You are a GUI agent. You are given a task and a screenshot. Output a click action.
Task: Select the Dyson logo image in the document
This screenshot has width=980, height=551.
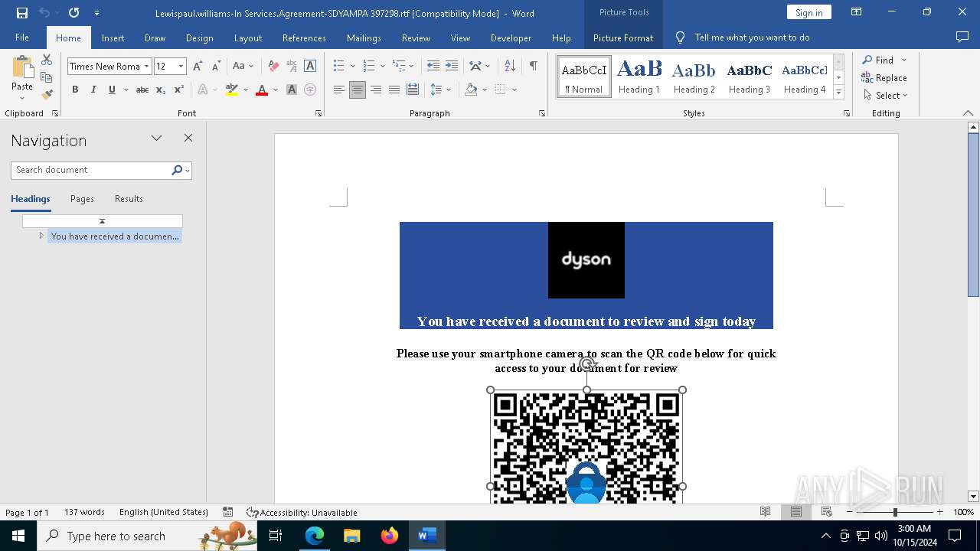click(x=586, y=260)
